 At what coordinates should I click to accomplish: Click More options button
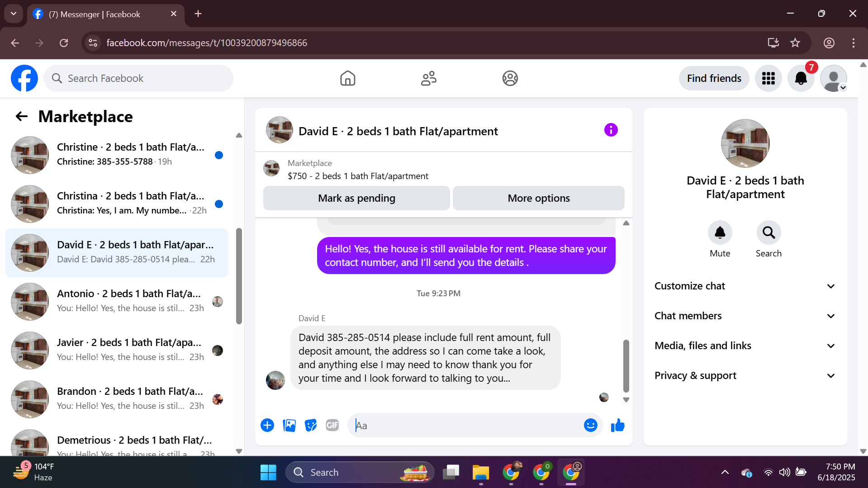(538, 198)
